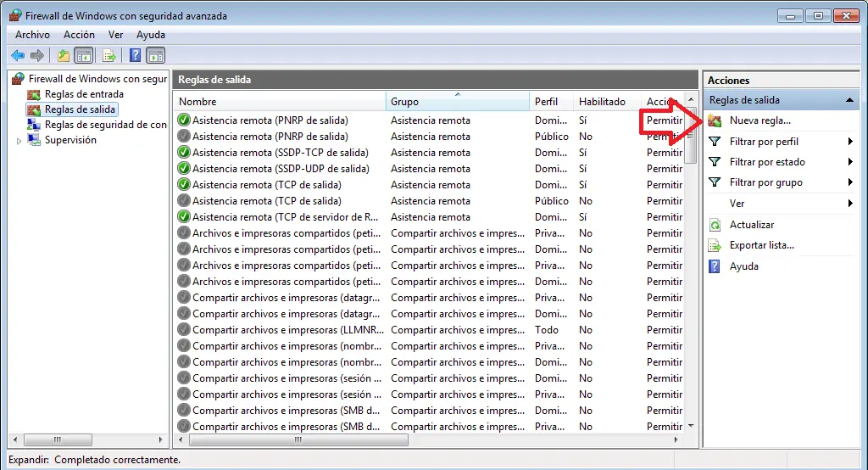The width and height of the screenshot is (868, 470).
Task: Click the Filtrar por grupo funnel icon
Action: (x=715, y=182)
